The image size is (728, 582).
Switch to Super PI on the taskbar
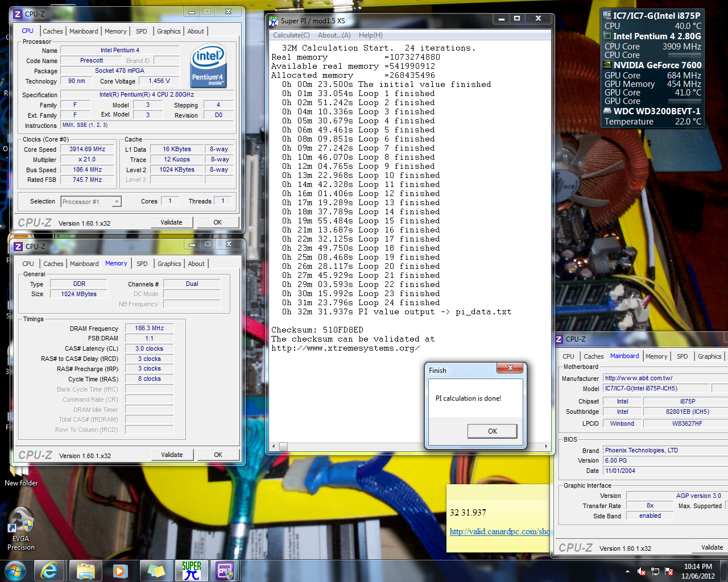(x=191, y=571)
